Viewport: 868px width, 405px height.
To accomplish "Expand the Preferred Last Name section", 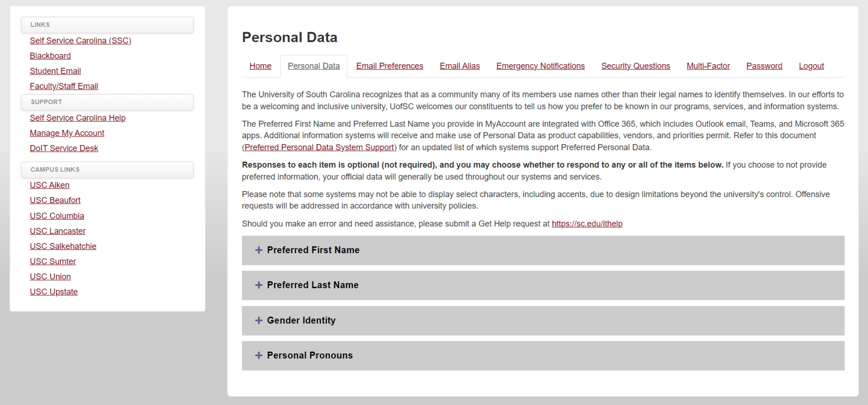I will pos(313,285).
